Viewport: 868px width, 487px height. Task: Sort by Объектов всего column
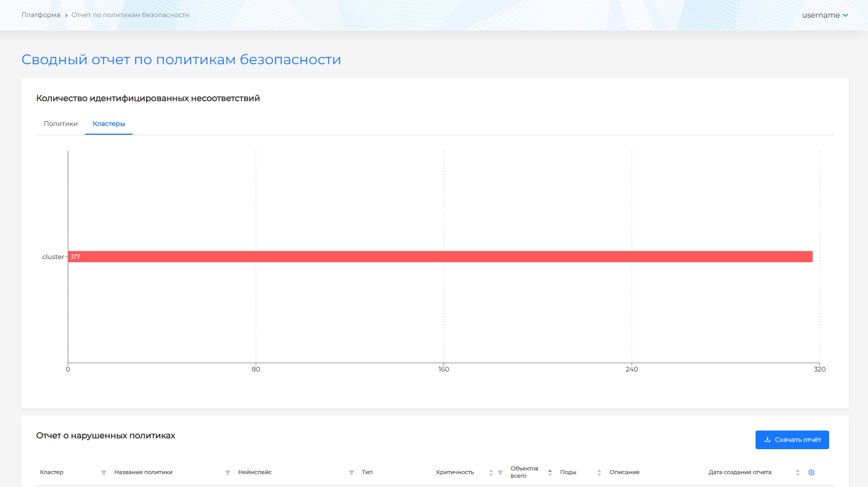pyautogui.click(x=550, y=472)
